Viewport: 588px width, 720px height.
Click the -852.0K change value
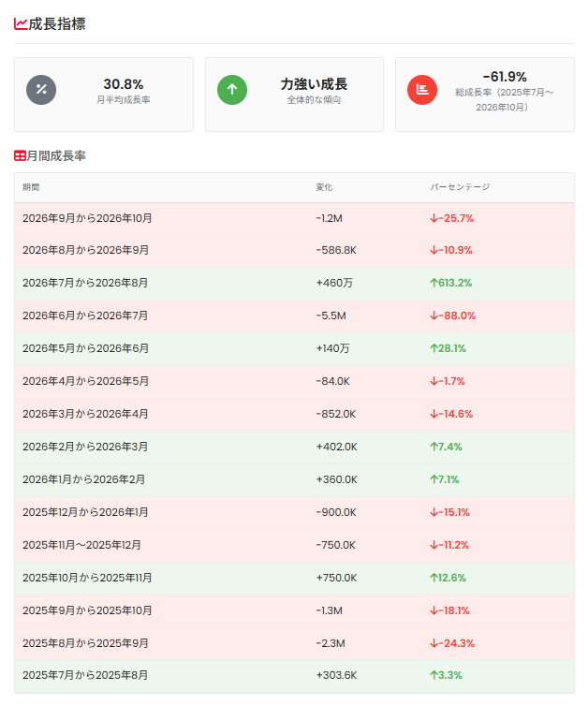tap(336, 415)
